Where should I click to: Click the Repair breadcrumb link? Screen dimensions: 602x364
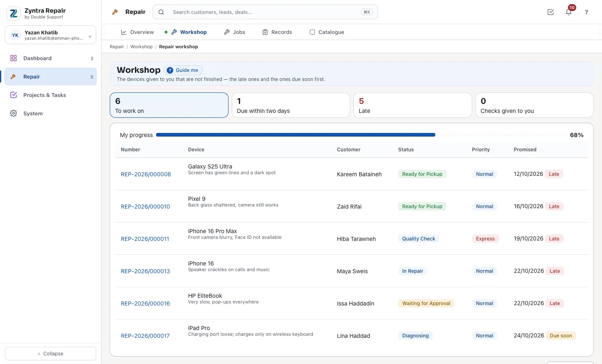tap(117, 47)
